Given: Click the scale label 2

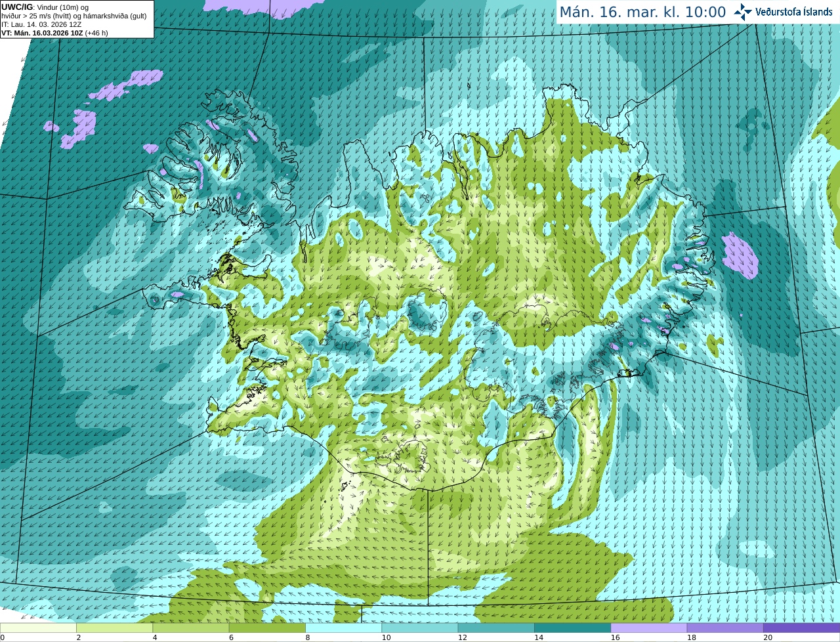Looking at the screenshot, I should tap(79, 637).
